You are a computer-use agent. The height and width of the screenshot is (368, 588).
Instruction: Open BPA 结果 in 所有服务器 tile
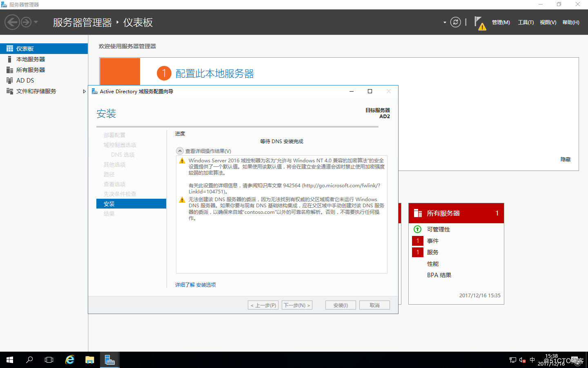439,275
